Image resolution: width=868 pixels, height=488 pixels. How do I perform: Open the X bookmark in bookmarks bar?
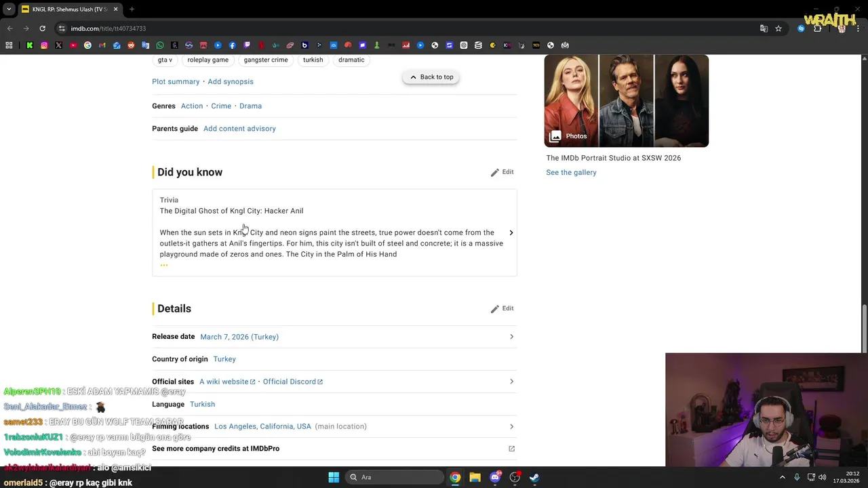[58, 45]
